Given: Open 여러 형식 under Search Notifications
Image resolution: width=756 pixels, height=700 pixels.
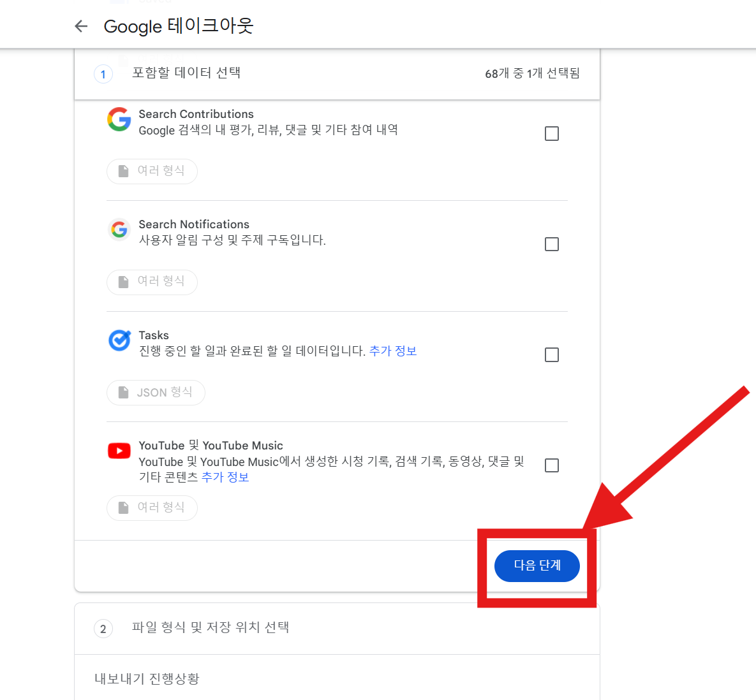Looking at the screenshot, I should click(152, 282).
